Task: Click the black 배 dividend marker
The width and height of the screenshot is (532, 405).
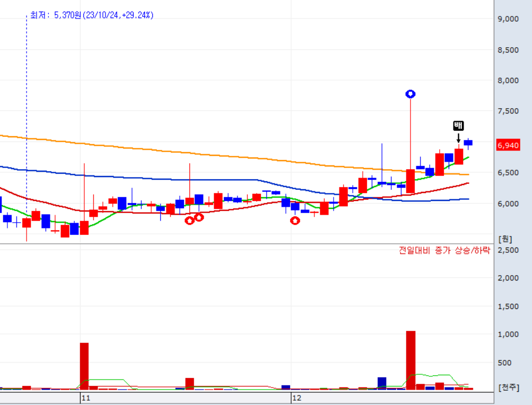Action: 458,126
